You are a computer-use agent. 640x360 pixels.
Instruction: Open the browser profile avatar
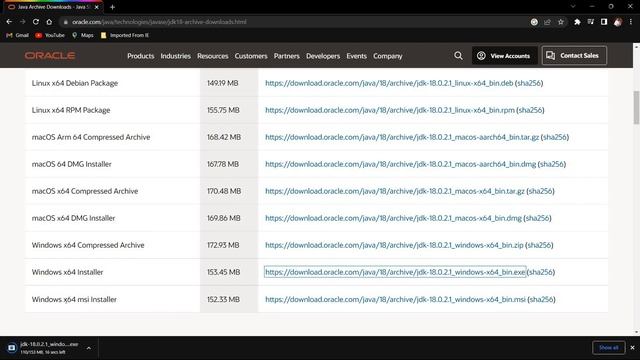pyautogui.click(x=618, y=22)
